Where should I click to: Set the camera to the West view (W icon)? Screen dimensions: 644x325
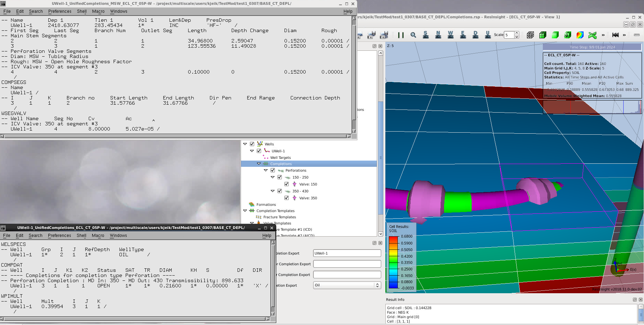451,35
